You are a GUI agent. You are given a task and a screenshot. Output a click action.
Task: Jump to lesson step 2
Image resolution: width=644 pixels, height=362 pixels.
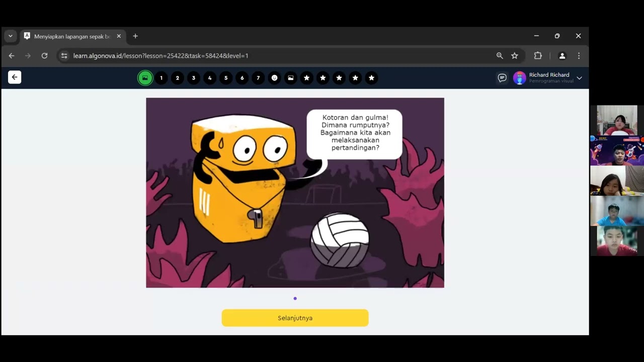177,78
